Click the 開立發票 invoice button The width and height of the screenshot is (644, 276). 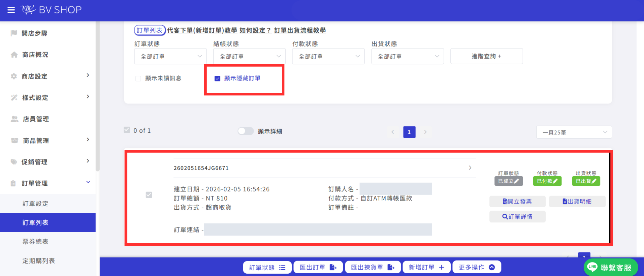517,201
